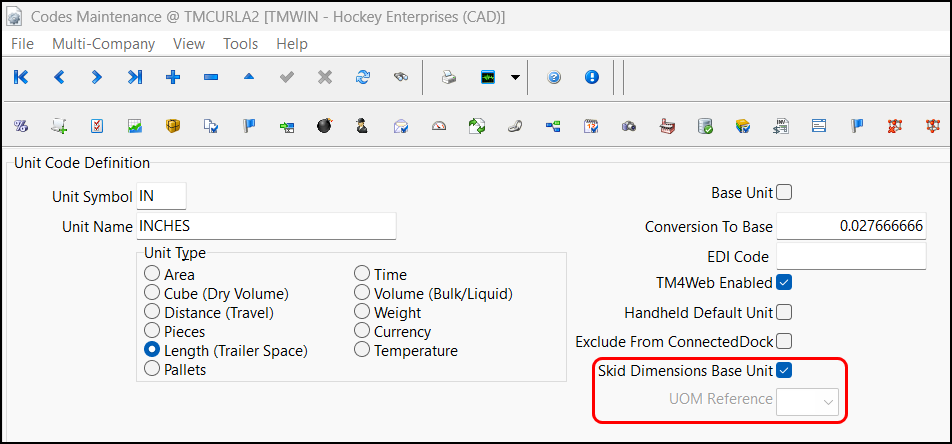The image size is (952, 444).
Task: Go to the first record
Action: point(21,77)
